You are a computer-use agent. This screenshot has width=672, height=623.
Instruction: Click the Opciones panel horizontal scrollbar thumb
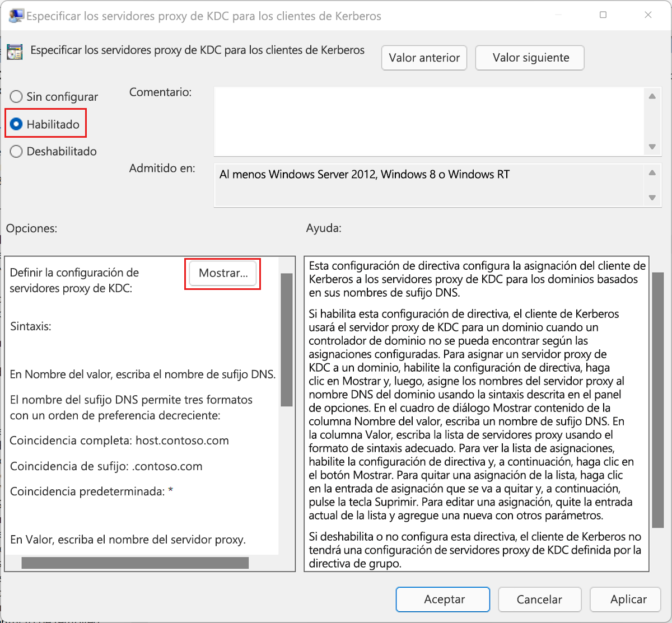(135, 563)
